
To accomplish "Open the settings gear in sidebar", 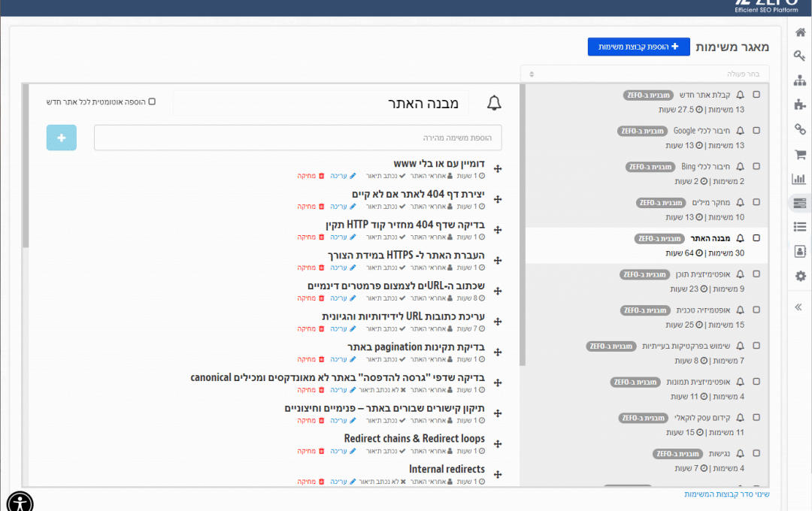I will [x=800, y=276].
